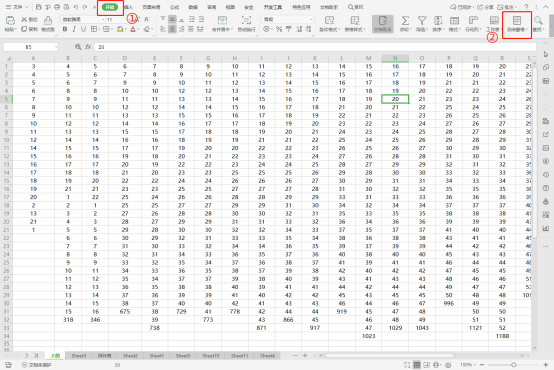The image size is (554, 370).
Task: Click the Filter funnel icon
Action: (422, 20)
